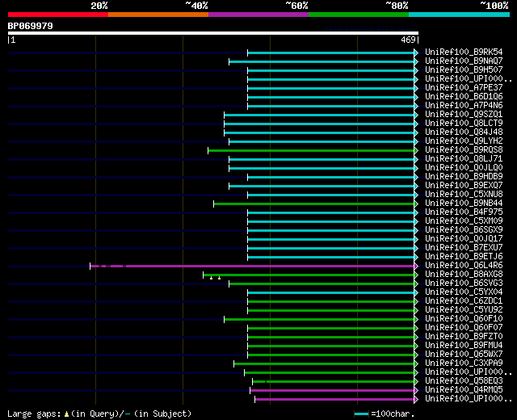517x420 pixels.
Task: Click the green B9NB44 alignment bar
Action: (x=314, y=204)
